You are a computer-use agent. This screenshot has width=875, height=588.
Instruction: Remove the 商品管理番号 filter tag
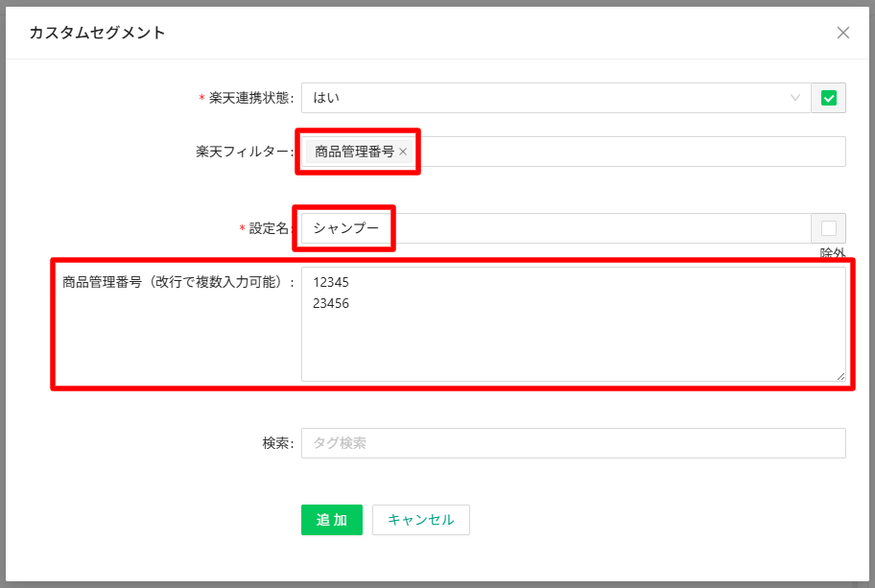tap(403, 152)
